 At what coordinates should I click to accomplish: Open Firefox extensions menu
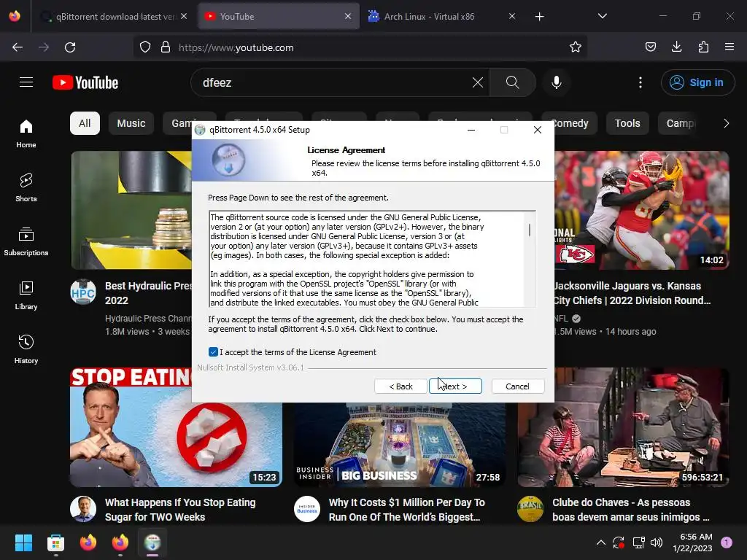pos(703,47)
